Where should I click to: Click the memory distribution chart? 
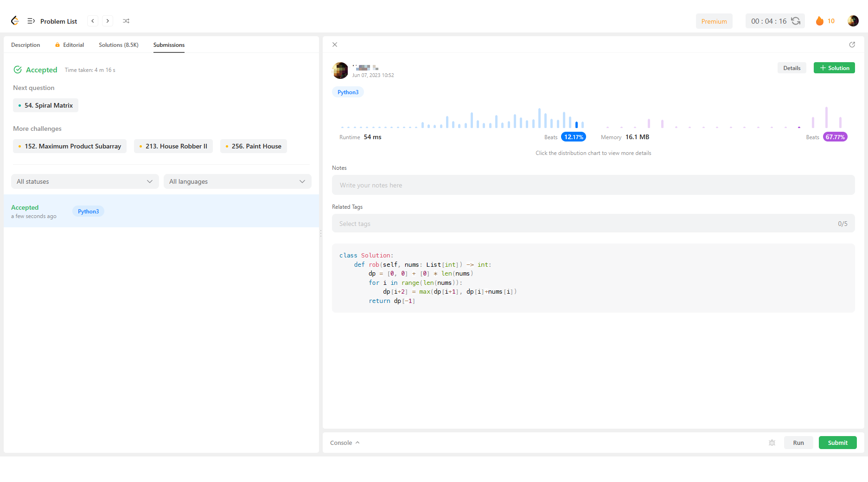[x=724, y=118]
